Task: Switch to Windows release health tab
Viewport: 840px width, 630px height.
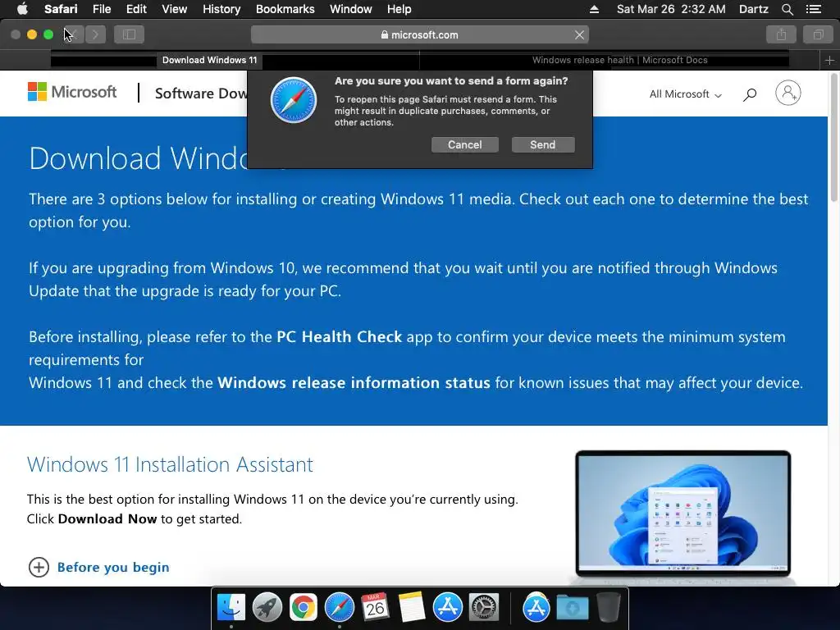Action: coord(620,60)
